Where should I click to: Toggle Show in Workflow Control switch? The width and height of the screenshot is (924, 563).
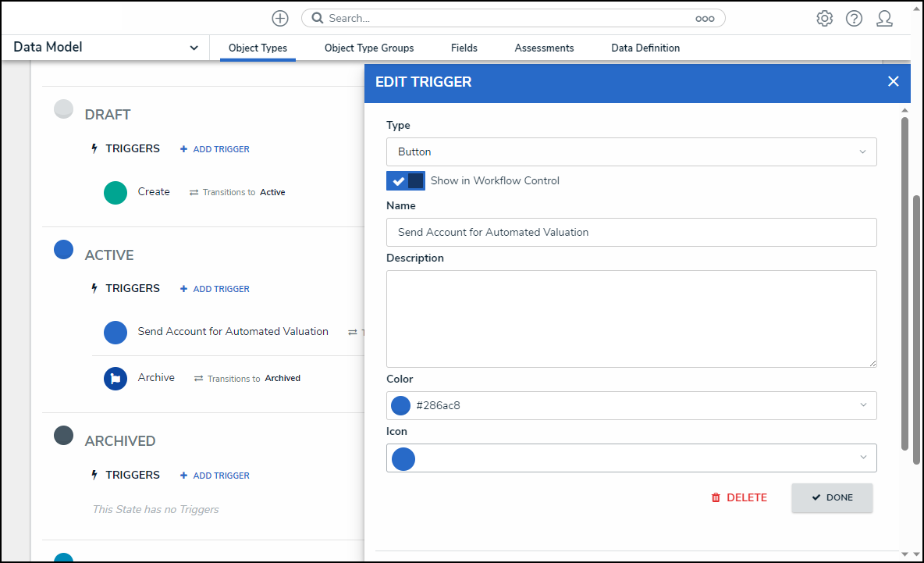(x=406, y=180)
